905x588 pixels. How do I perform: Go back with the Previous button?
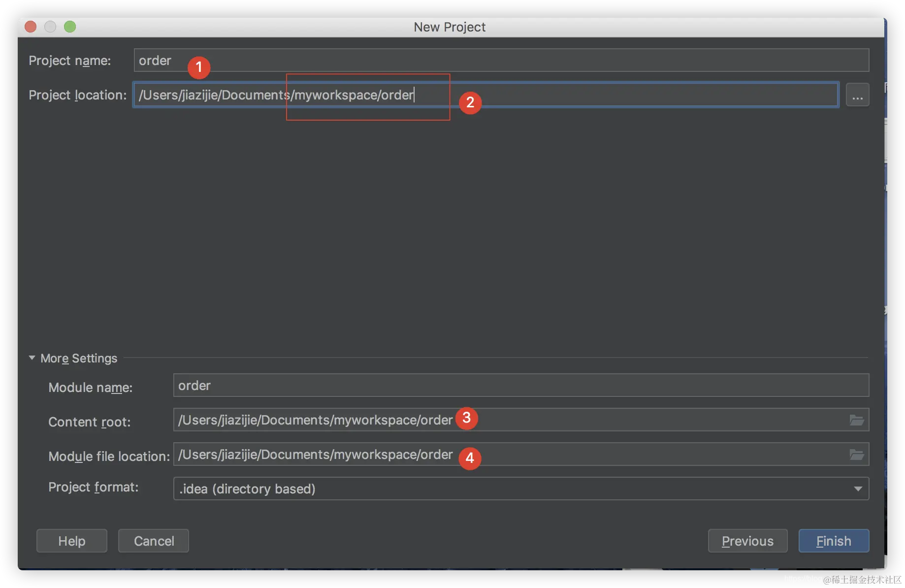coord(747,541)
